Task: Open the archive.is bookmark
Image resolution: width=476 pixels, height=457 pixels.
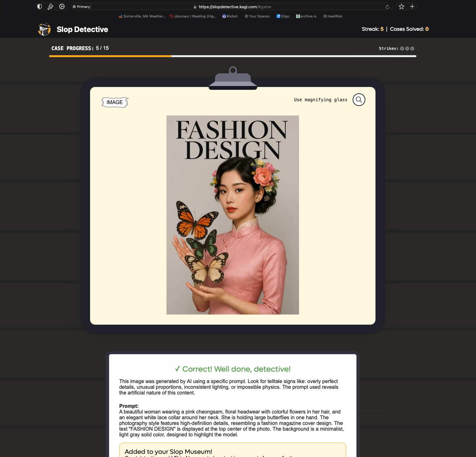Action: click(306, 16)
